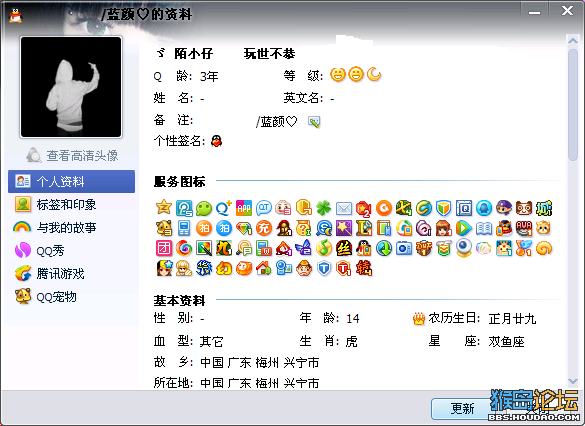
Task: Click the 丝 service icon
Action: (x=344, y=248)
